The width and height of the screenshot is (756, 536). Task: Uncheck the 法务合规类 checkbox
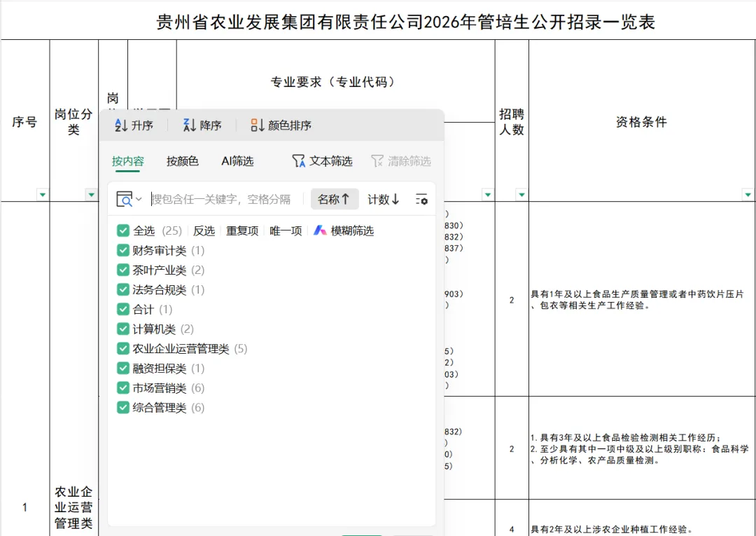(123, 289)
